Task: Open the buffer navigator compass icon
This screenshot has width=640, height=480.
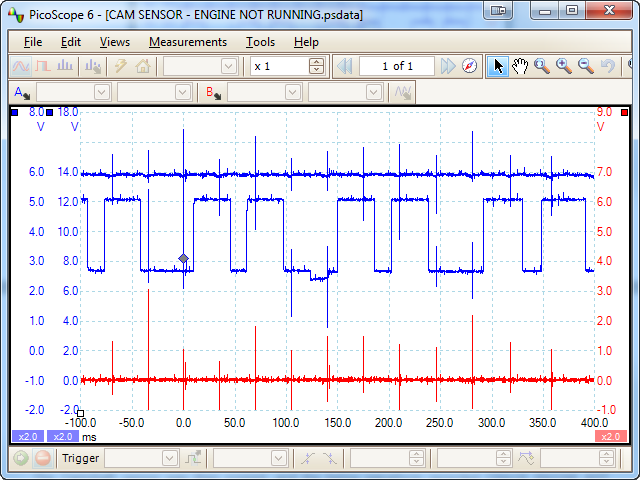Action: tap(471, 66)
